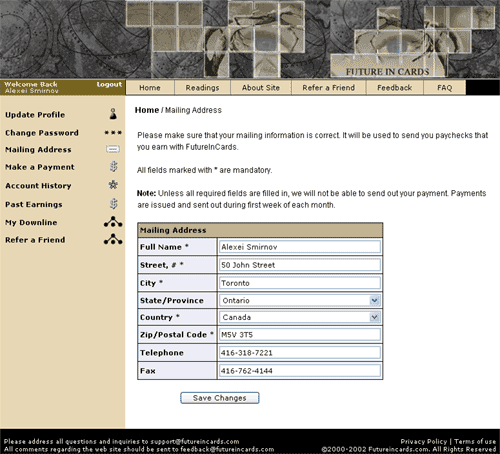Click the Zip/Postal Code input field

[x=300, y=335]
